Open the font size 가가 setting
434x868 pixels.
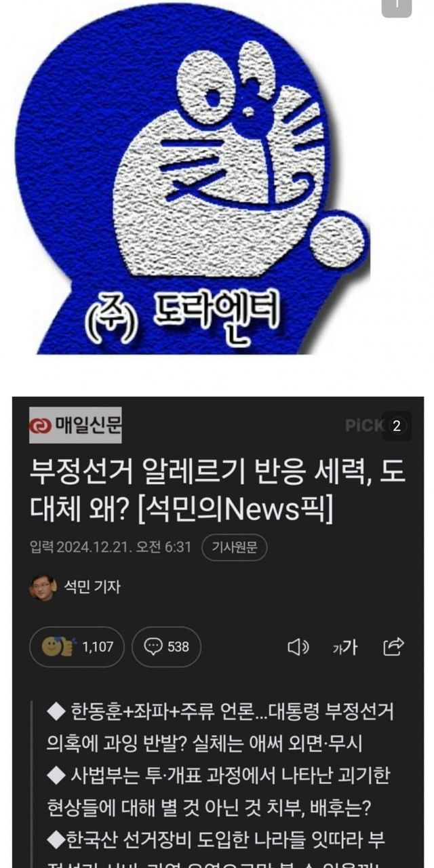click(x=344, y=647)
